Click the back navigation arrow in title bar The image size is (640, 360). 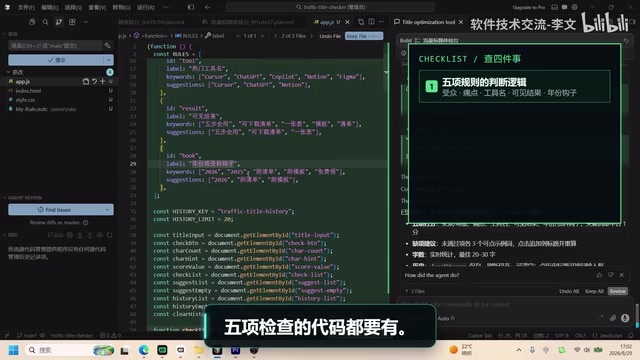[207, 7]
